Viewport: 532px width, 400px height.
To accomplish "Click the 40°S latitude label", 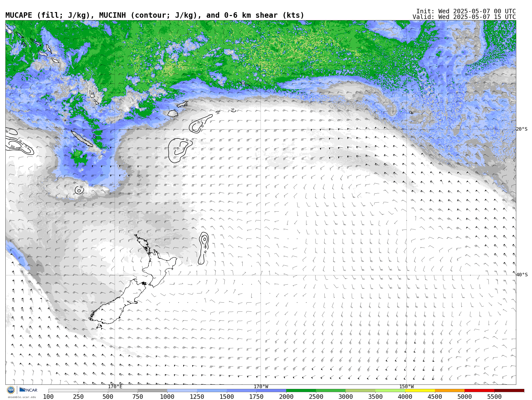I will click(x=522, y=275).
